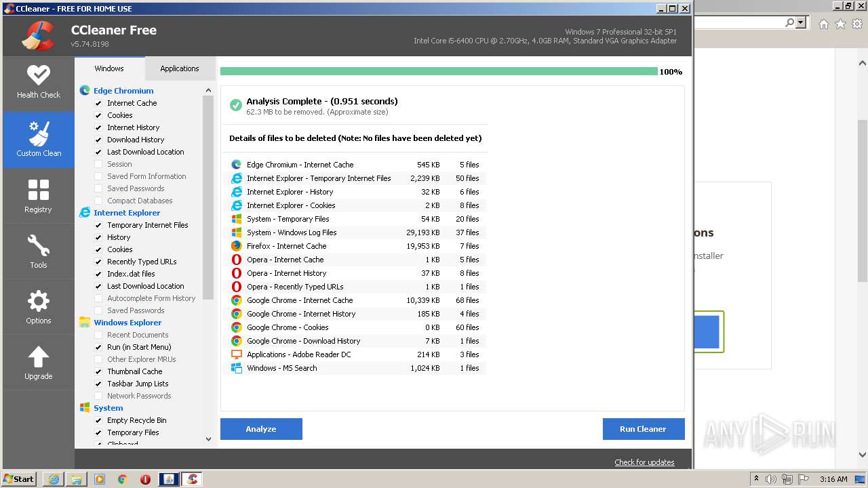Viewport: 868px width, 488px height.
Task: Click scroll up arrow of the cleaning tree
Action: pyautogui.click(x=208, y=90)
